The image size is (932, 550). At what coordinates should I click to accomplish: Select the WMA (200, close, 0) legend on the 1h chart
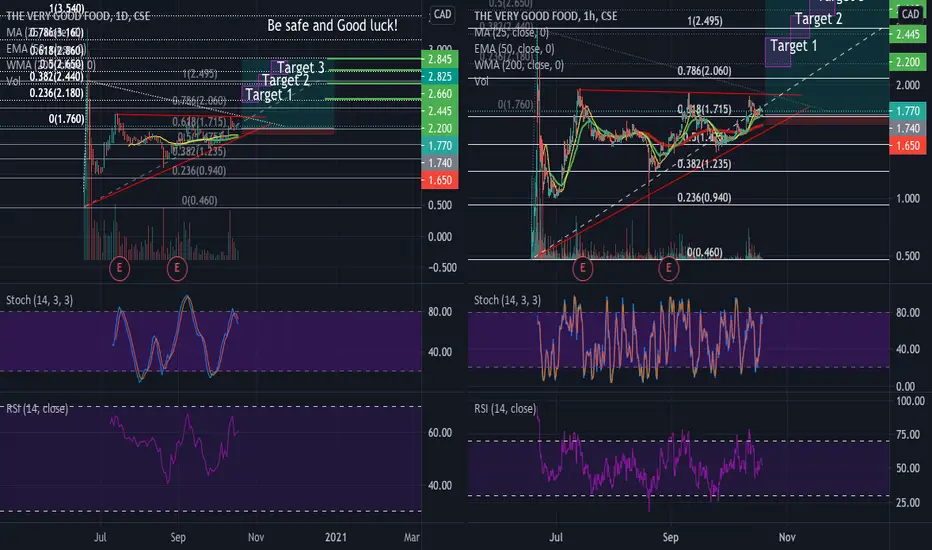pos(519,65)
